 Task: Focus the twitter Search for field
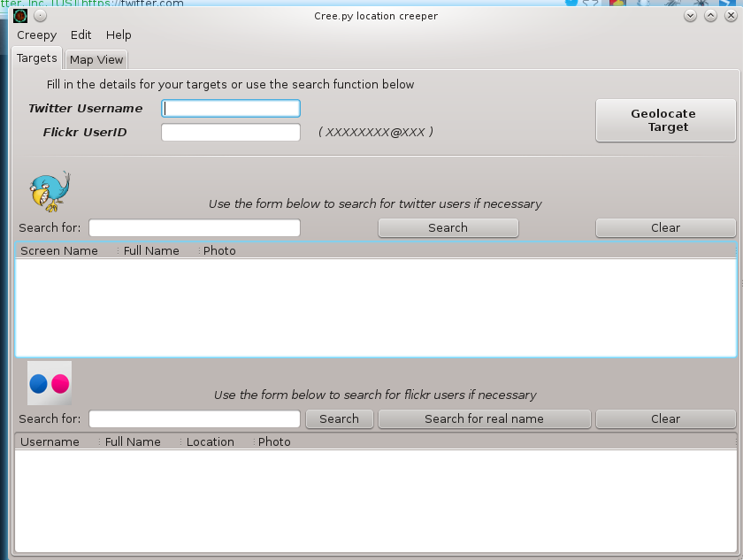coord(195,228)
